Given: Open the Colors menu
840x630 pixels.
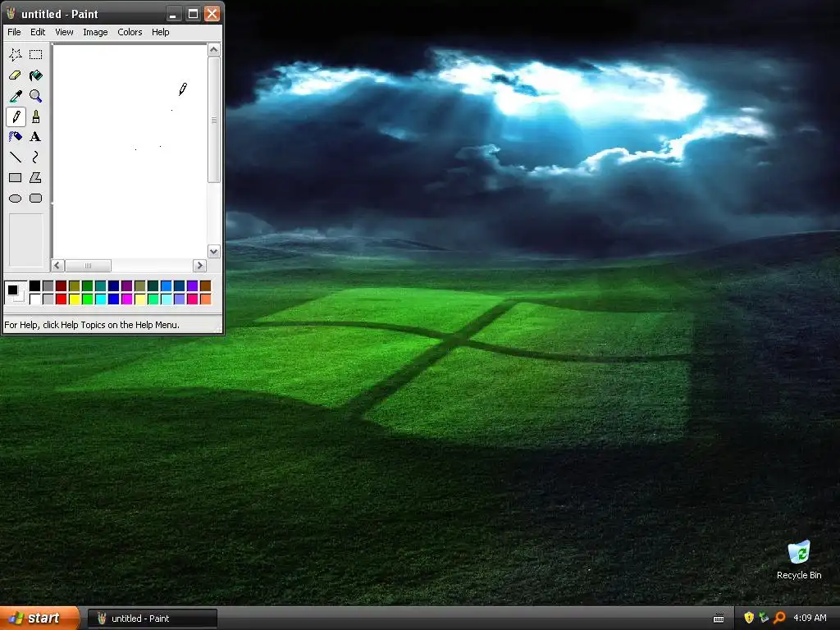Looking at the screenshot, I should tap(130, 32).
